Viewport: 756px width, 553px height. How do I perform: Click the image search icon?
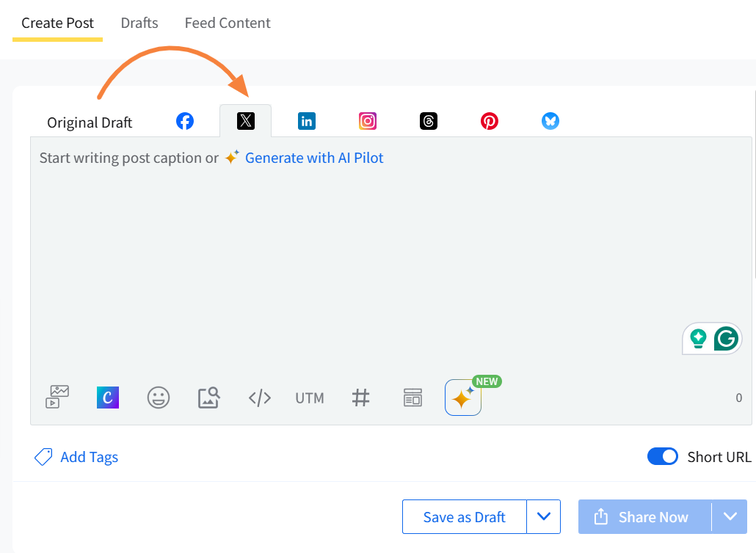(x=208, y=398)
